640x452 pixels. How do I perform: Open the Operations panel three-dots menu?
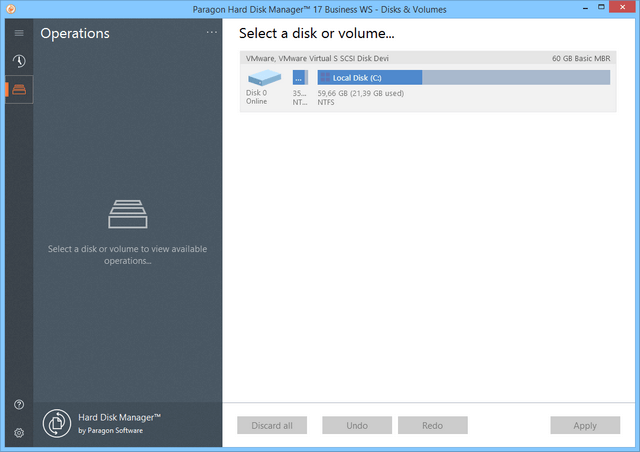pyautogui.click(x=211, y=33)
